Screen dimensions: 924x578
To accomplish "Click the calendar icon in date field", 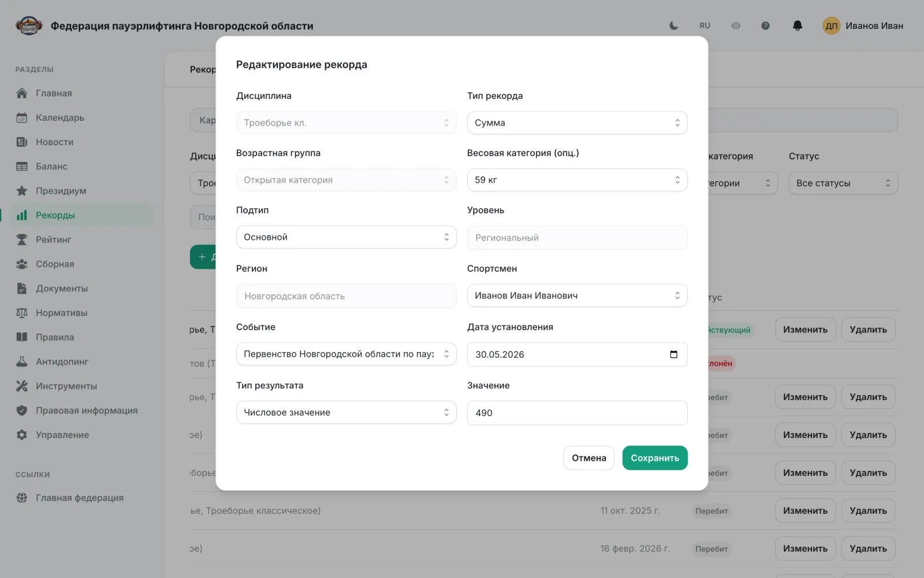I will tap(673, 354).
